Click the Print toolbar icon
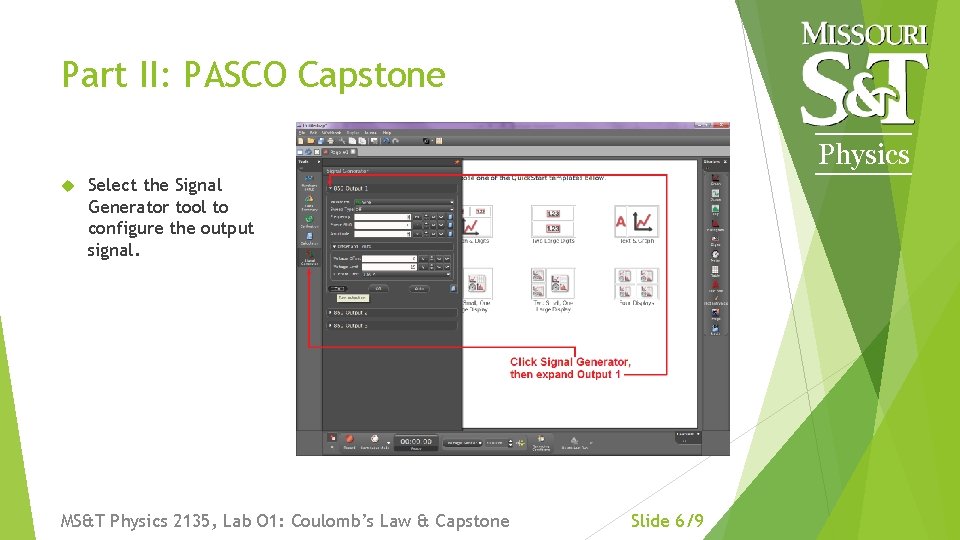The width and height of the screenshot is (960, 540). click(x=331, y=141)
